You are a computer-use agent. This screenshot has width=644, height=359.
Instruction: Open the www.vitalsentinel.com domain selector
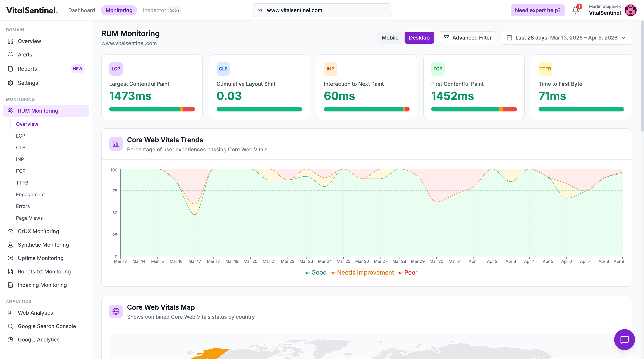click(x=321, y=10)
